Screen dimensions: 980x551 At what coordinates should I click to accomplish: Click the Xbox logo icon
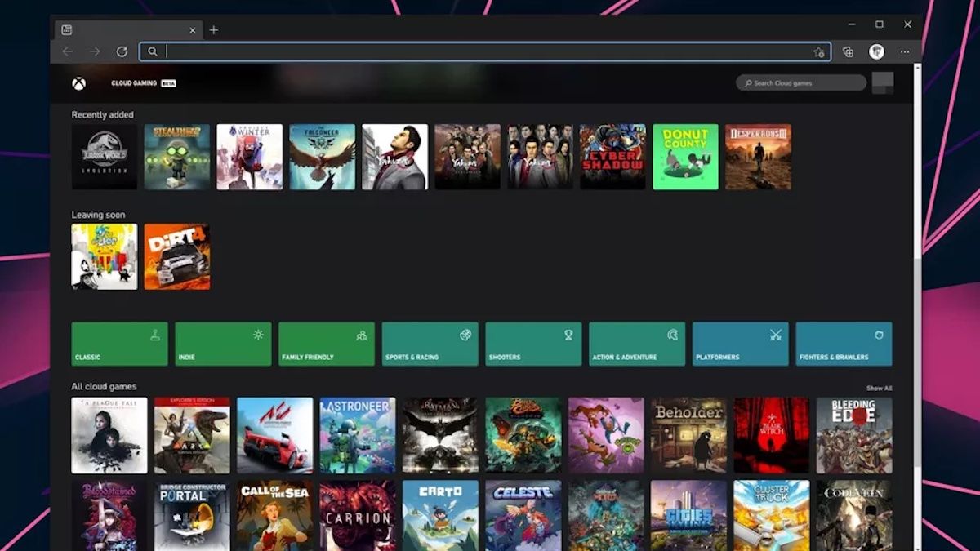click(x=78, y=83)
